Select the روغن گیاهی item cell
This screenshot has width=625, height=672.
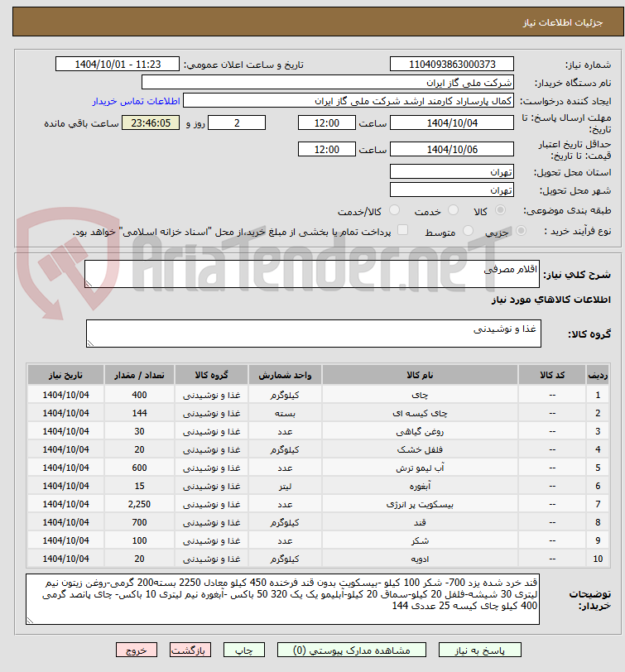[420, 431]
